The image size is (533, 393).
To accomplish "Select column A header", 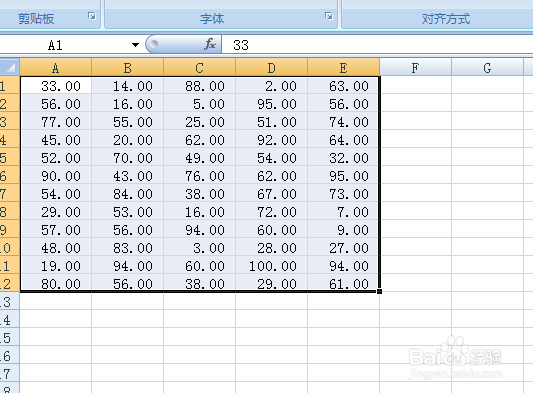I will (56, 67).
